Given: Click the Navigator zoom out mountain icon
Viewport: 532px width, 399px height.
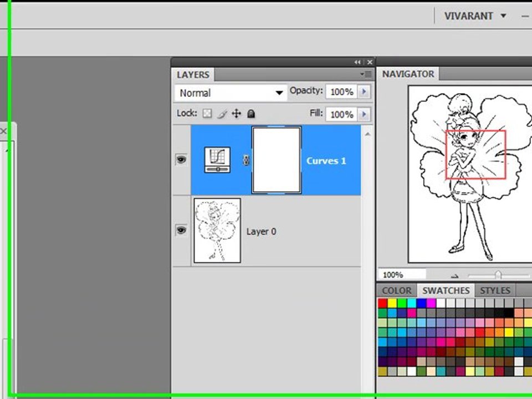Looking at the screenshot, I should (455, 276).
